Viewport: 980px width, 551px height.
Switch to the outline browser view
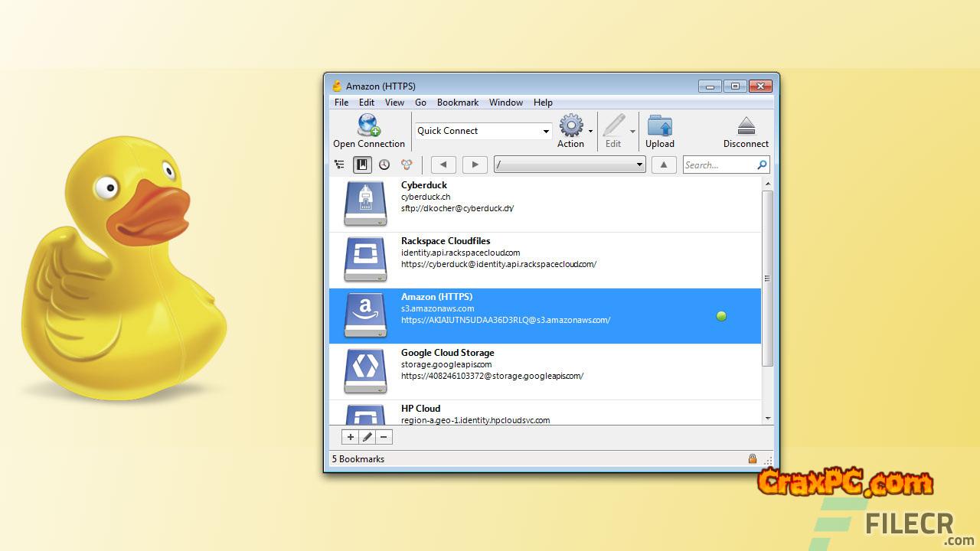(x=340, y=165)
